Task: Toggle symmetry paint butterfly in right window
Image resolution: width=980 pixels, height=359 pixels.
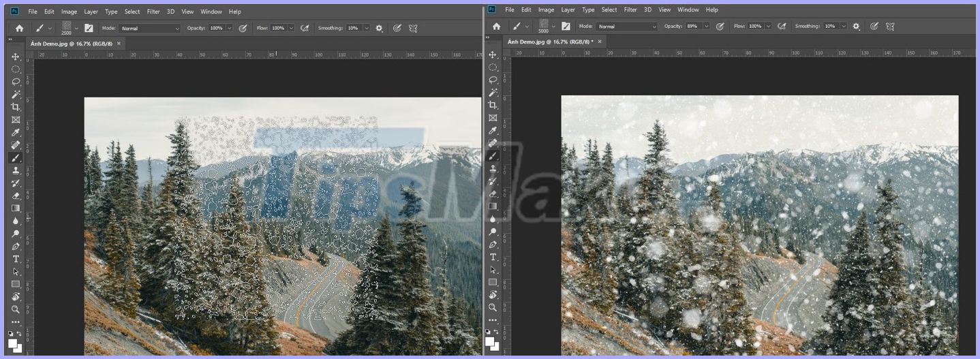Action: (890, 26)
